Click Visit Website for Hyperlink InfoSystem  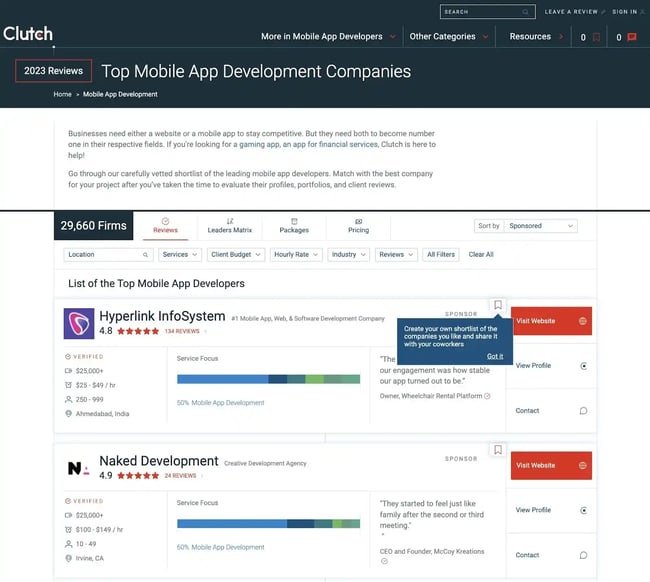(x=550, y=322)
